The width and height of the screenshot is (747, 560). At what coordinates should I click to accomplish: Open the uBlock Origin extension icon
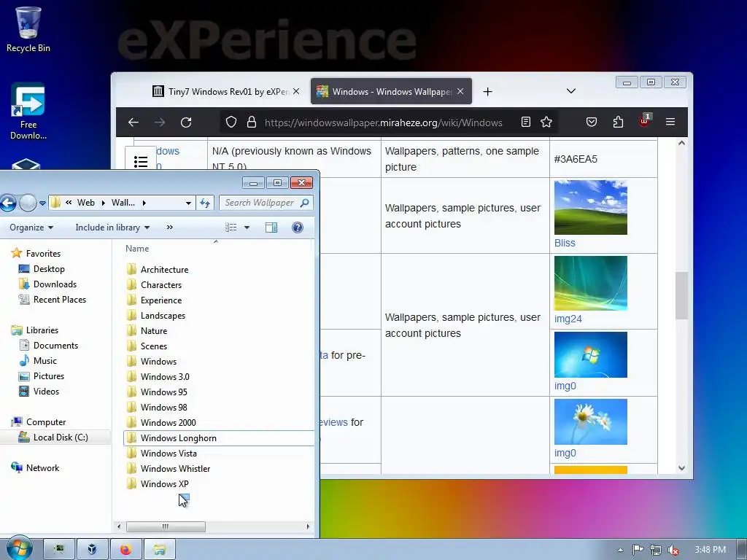tap(645, 121)
